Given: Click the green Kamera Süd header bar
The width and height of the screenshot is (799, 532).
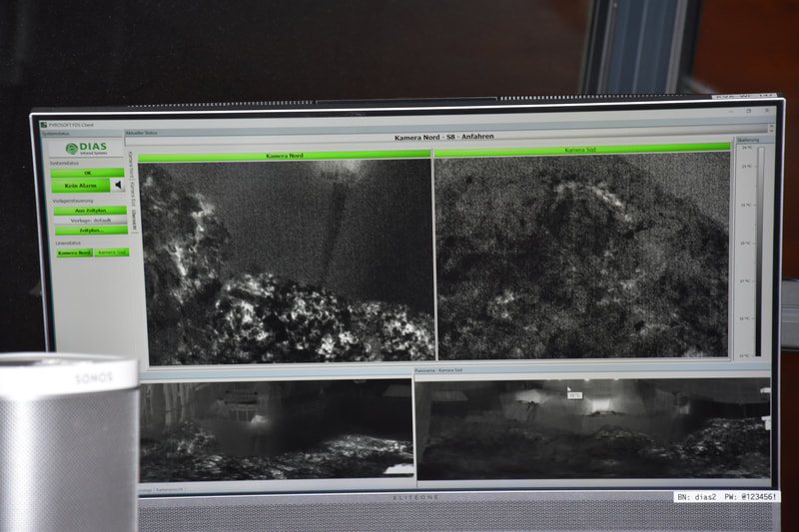Looking at the screenshot, I should (581, 150).
